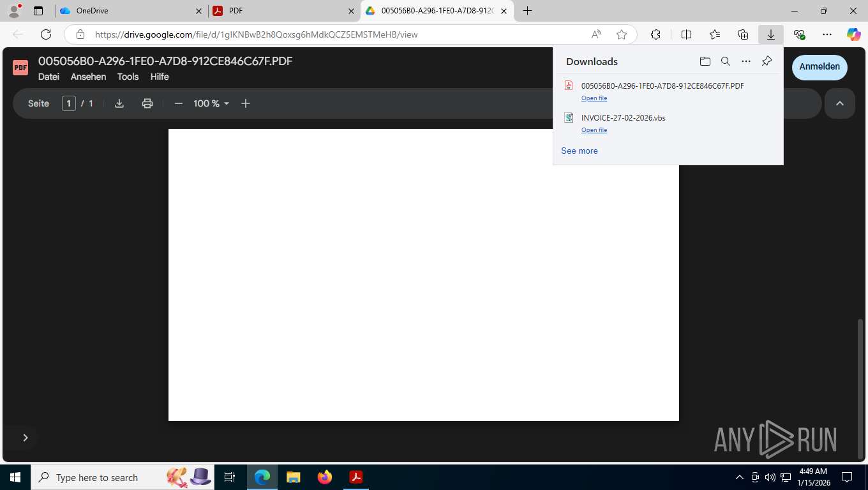The height and width of the screenshot is (490, 868).
Task: Close the OneDrive tab
Action: (x=198, y=11)
